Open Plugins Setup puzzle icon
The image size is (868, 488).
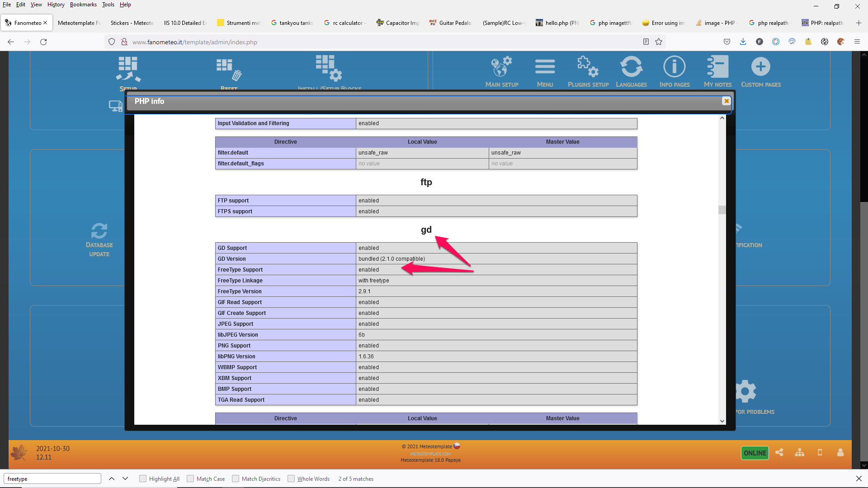[588, 67]
